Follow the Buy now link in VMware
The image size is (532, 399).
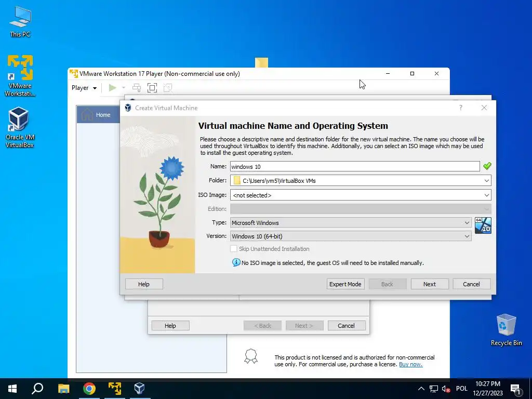click(410, 364)
